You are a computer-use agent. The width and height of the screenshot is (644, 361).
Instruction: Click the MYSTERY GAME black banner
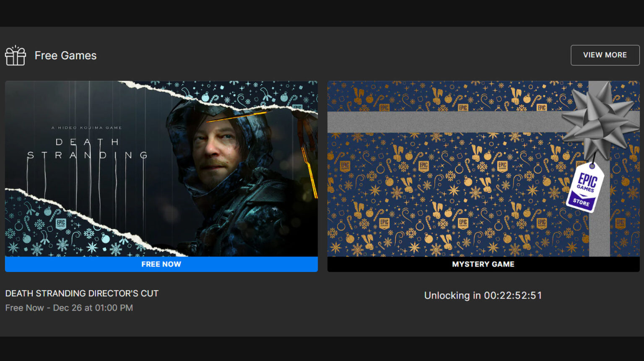point(483,264)
